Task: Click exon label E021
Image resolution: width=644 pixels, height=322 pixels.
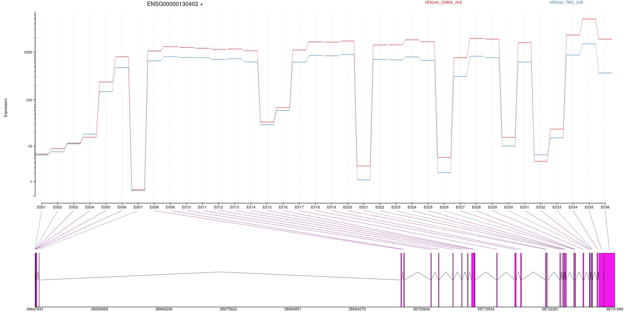Action: coord(364,207)
